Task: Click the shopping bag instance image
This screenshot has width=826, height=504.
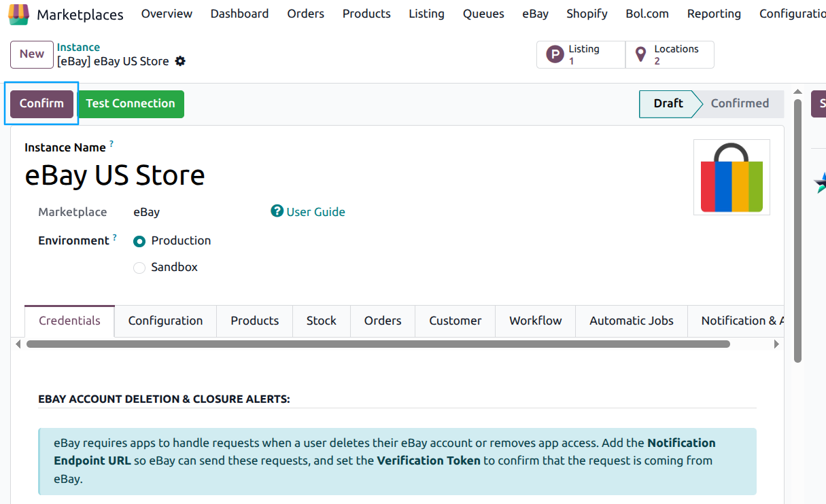Action: click(732, 177)
